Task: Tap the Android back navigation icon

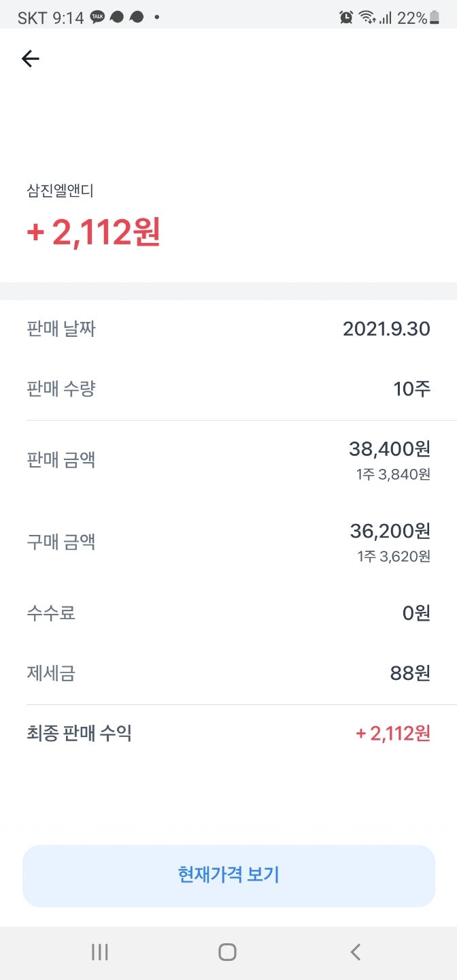Action: pyautogui.click(x=355, y=952)
